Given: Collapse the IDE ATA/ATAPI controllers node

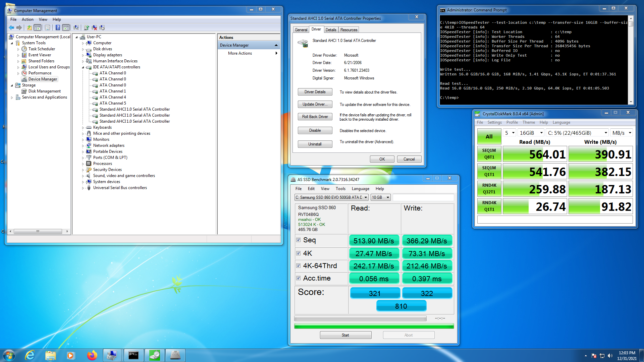Looking at the screenshot, I should tap(83, 67).
